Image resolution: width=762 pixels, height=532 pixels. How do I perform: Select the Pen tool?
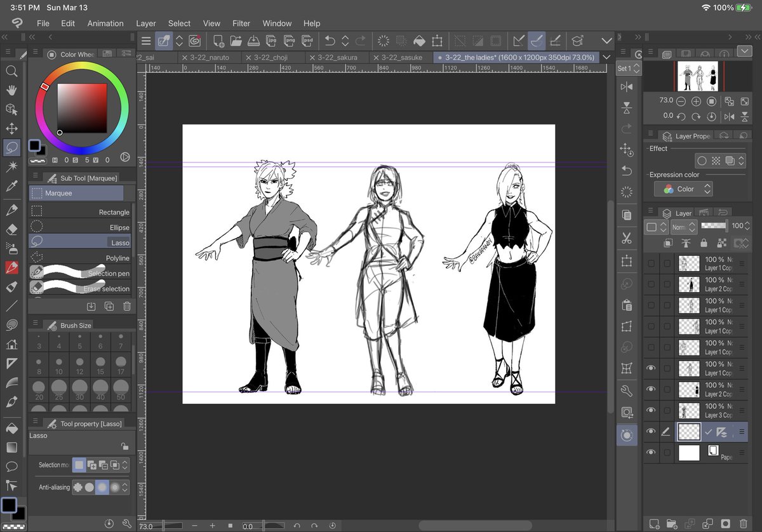pyautogui.click(x=11, y=210)
